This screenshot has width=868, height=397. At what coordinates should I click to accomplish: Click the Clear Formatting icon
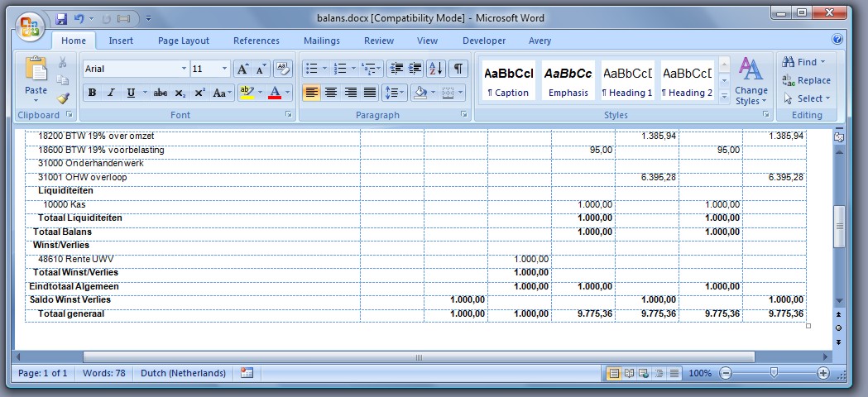[283, 69]
